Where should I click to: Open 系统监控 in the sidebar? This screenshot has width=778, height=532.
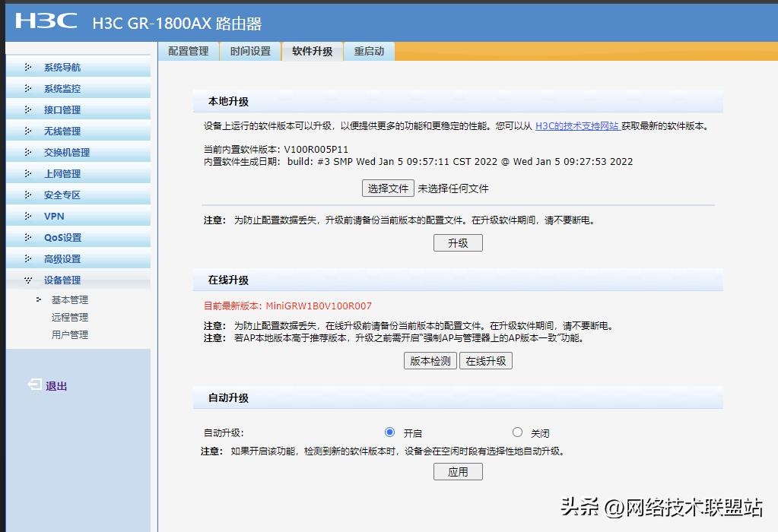62,89
